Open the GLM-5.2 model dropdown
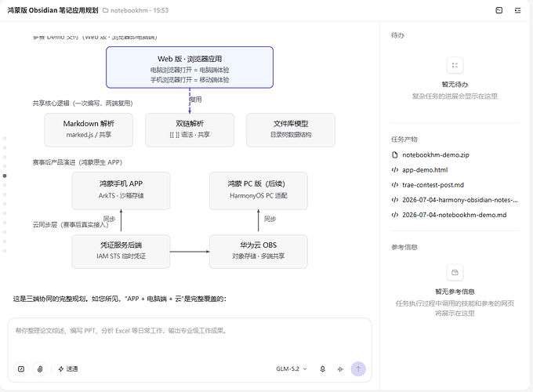Screen dimensions: 533x392 click(292, 369)
